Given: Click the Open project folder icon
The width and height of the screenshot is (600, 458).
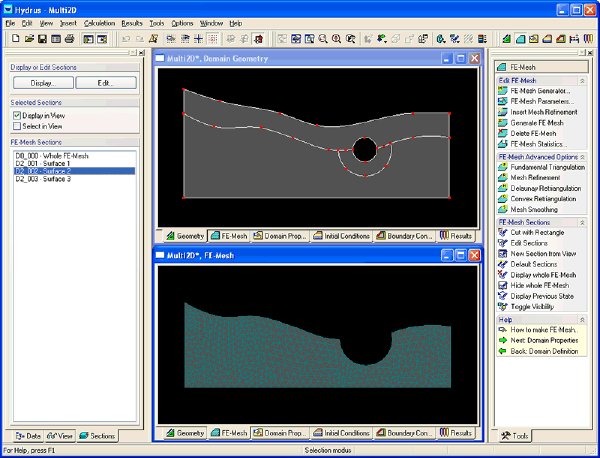Looking at the screenshot, I should [29, 39].
